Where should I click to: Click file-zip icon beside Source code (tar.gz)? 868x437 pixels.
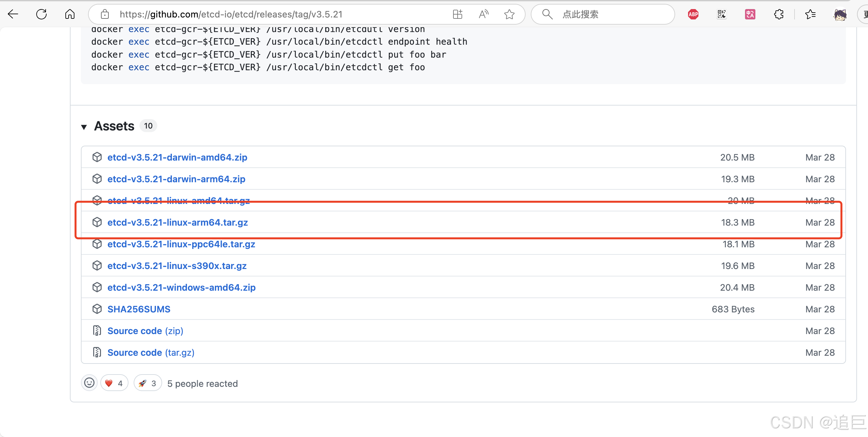coord(97,353)
